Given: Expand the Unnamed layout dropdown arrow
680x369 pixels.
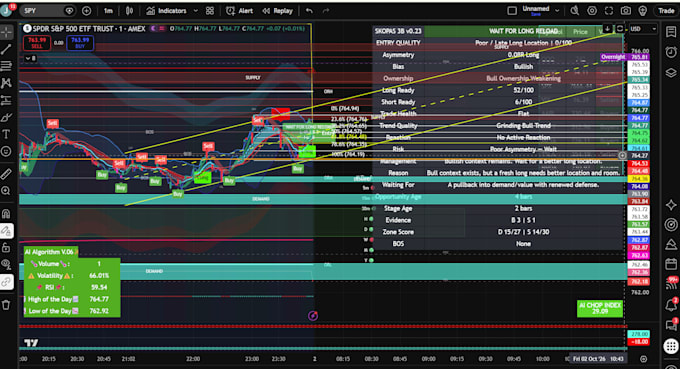Looking at the screenshot, I should [x=557, y=10].
